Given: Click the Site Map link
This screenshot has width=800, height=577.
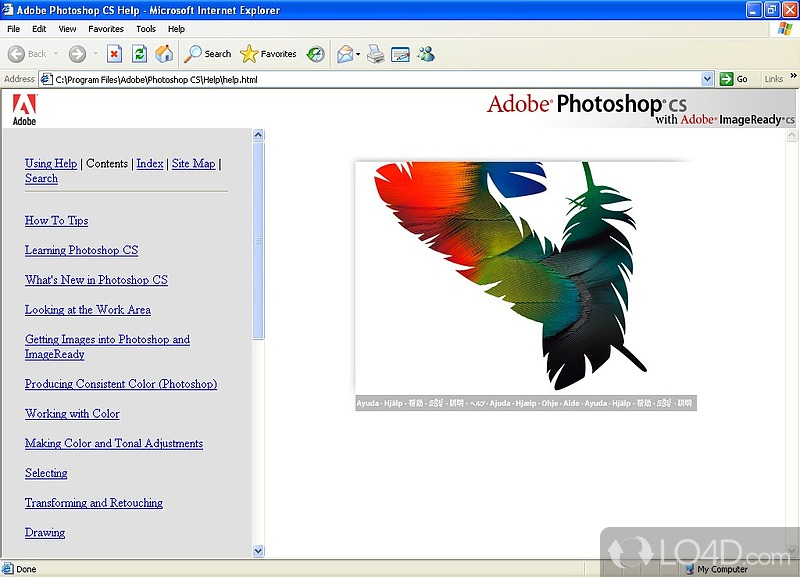Looking at the screenshot, I should [x=193, y=164].
